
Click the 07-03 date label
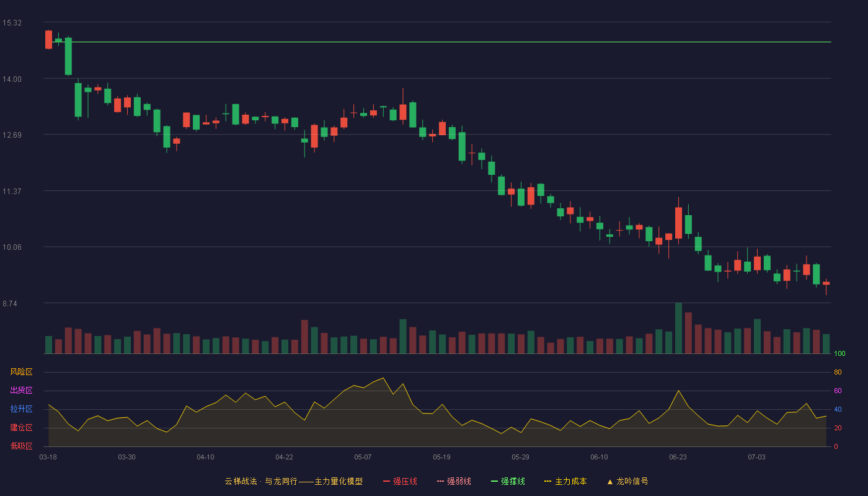tap(756, 457)
